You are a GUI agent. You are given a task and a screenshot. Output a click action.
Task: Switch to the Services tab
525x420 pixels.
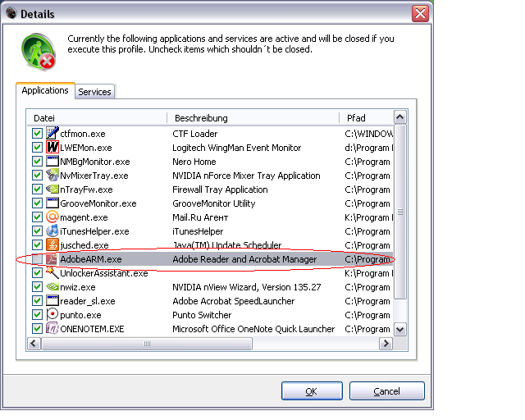click(x=95, y=92)
